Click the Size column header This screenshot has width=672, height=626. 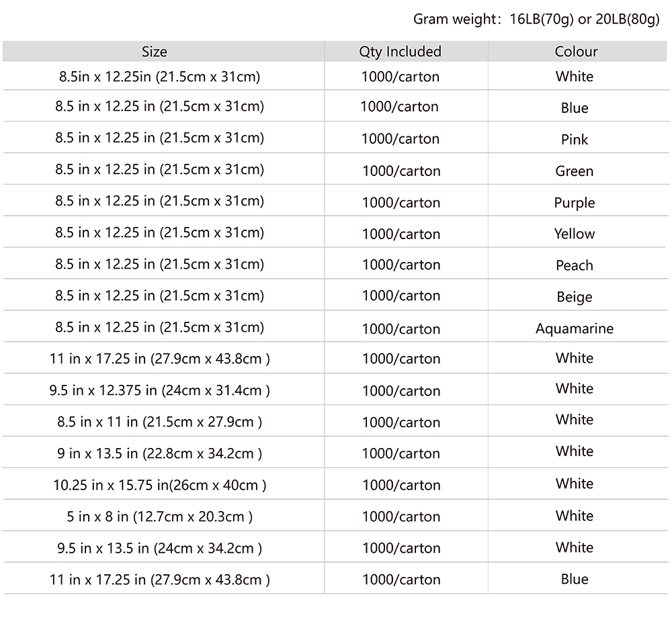click(155, 52)
